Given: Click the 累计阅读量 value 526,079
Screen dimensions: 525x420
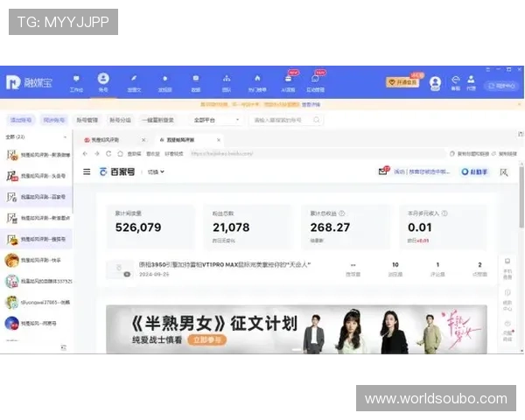Looking at the screenshot, I should click(138, 227).
